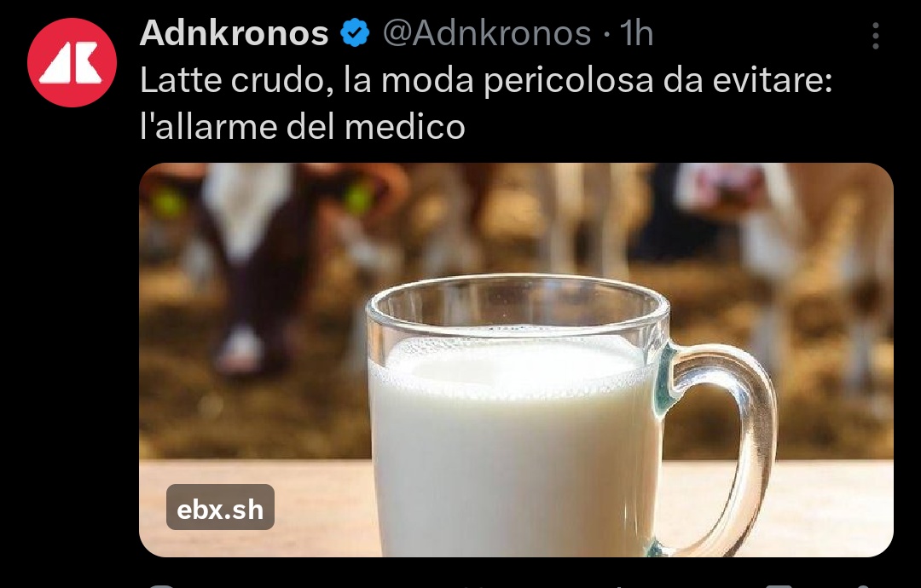Click the Adnkronos display name
This screenshot has height=588, width=921.
[234, 33]
